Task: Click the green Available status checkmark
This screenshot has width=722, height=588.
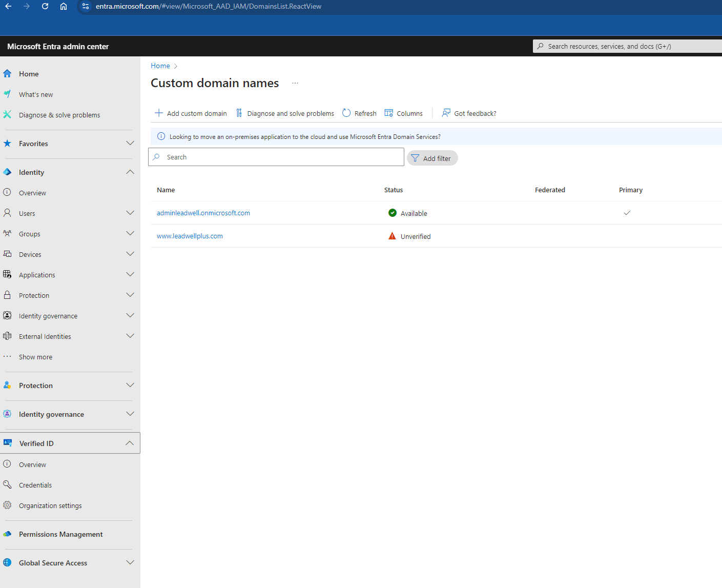Action: coord(393,213)
